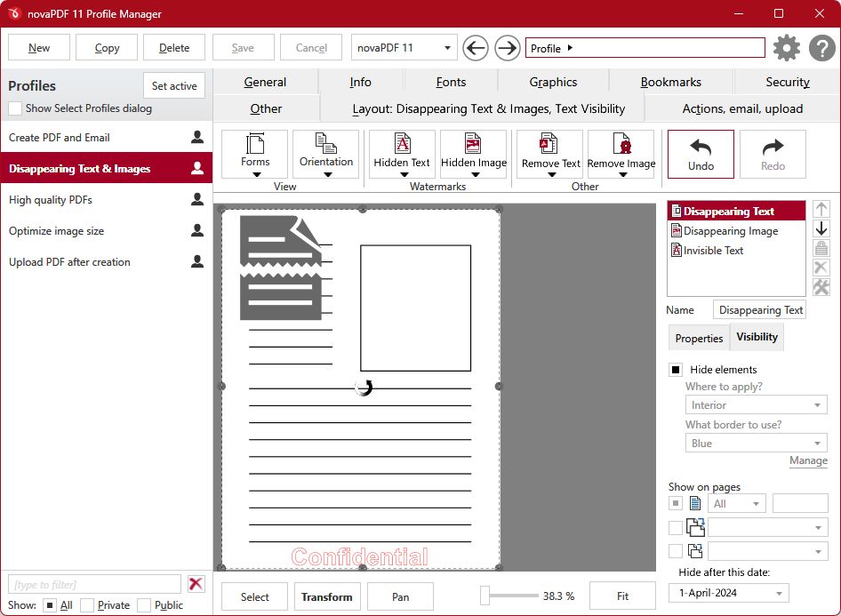The height and width of the screenshot is (616, 841).
Task: Click the user icon for High quality PDFs
Action: coord(197,199)
